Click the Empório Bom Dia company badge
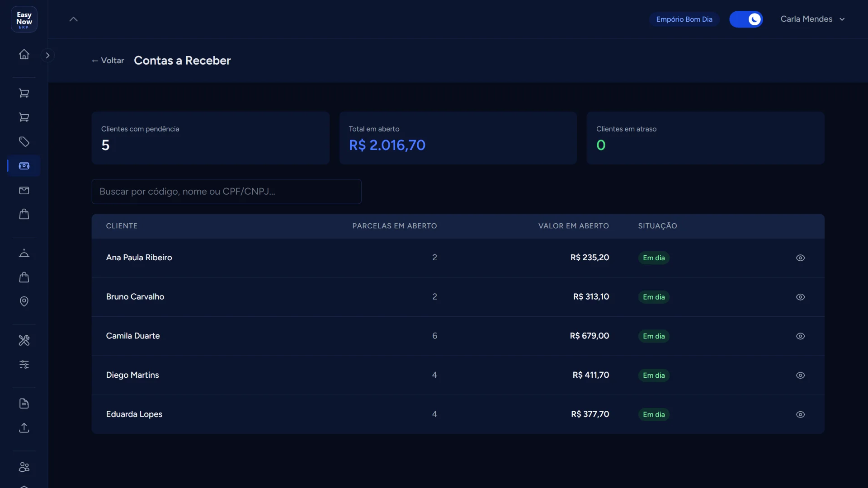868x488 pixels. pos(684,19)
